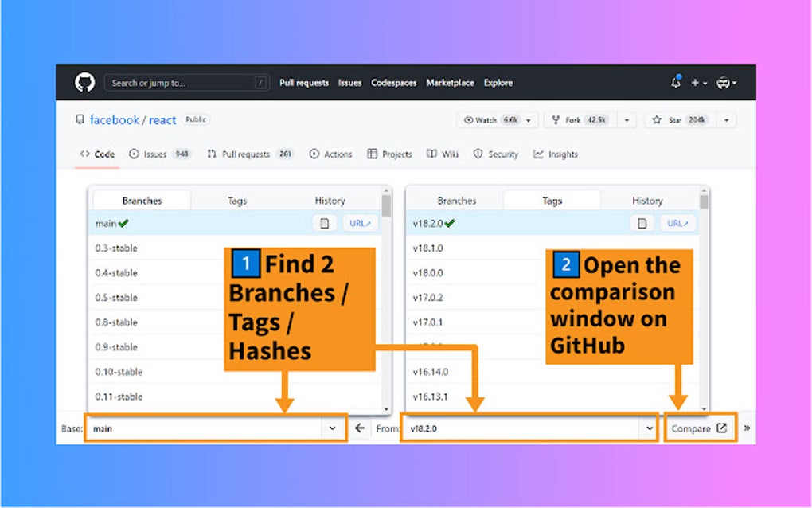The width and height of the screenshot is (812, 508).
Task: Copy the hash for the v18.2.0 tag
Action: click(641, 223)
